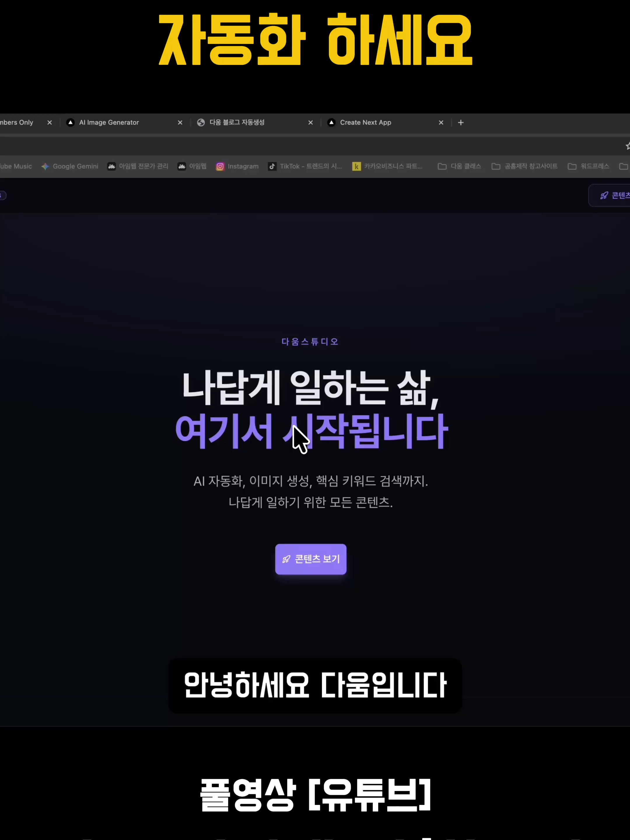Open the 다움 클래스 bookmark folder
Screen dimensions: 630x840
pyautogui.click(x=459, y=166)
